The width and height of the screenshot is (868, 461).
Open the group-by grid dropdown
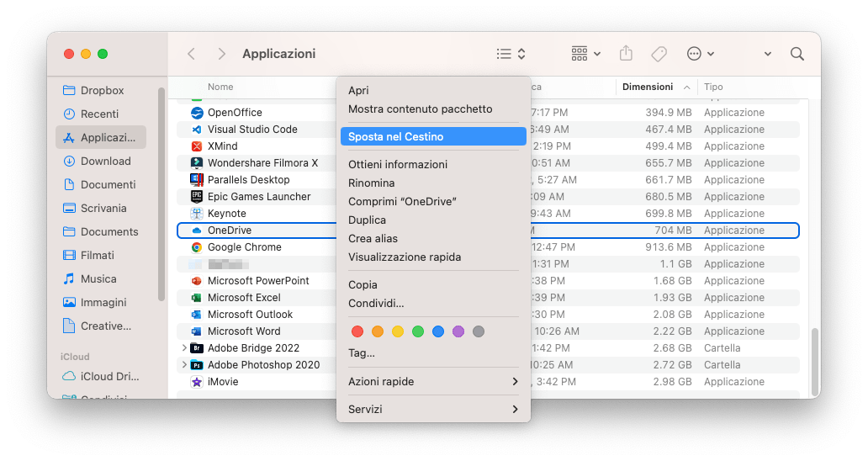tap(585, 54)
